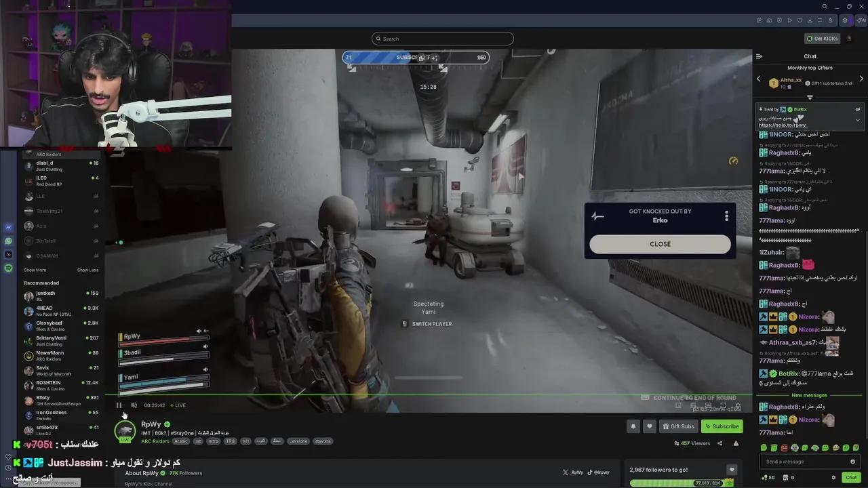The image size is (868, 488).
Task: Hide the pinned BotRix message
Action: point(857,109)
